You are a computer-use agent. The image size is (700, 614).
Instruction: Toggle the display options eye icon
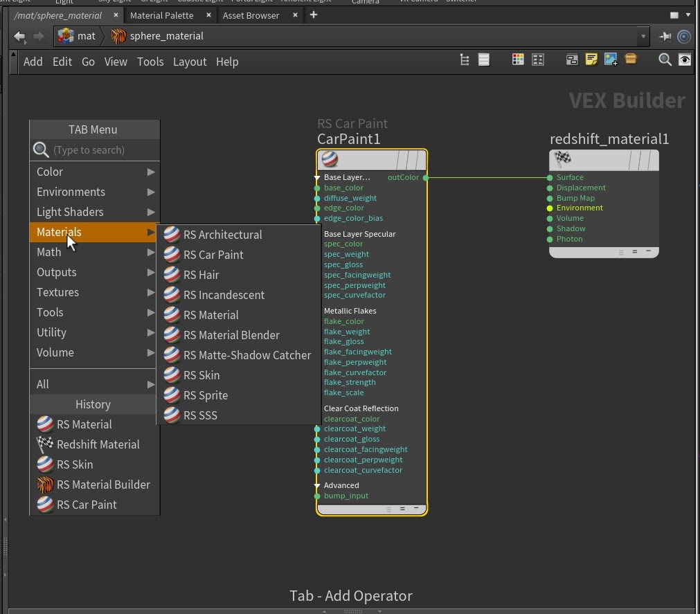point(684,60)
